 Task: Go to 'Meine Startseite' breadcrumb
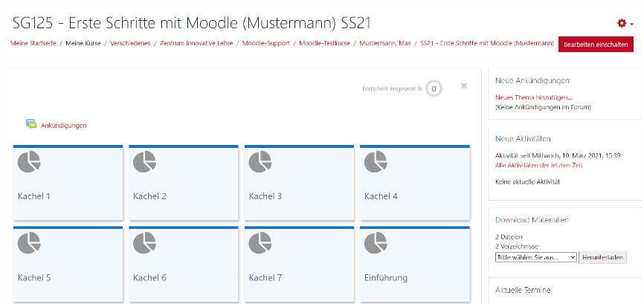(33, 43)
